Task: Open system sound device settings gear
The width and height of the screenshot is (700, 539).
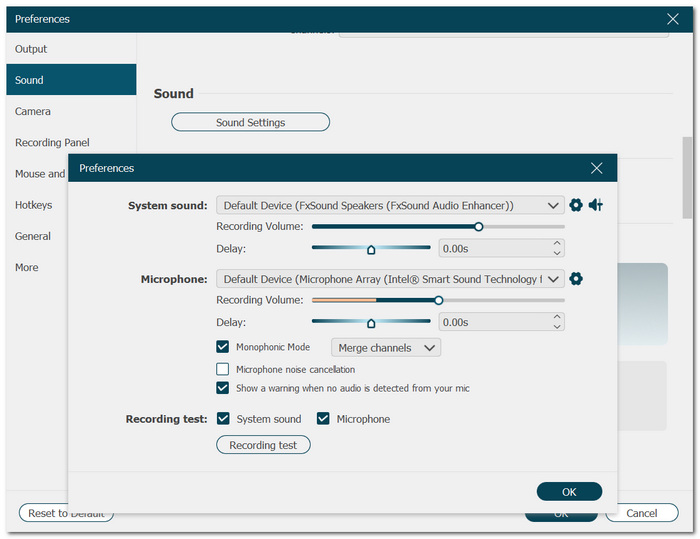Action: click(576, 205)
